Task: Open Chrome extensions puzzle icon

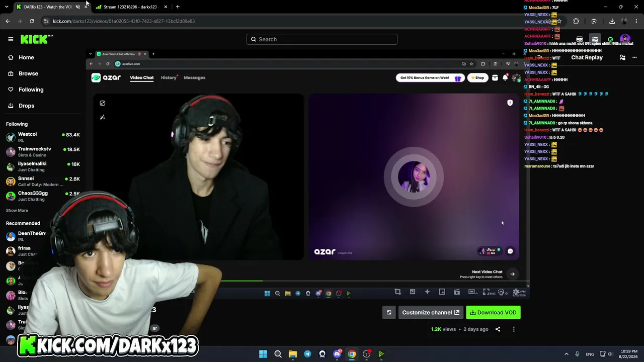Action: click(576, 21)
